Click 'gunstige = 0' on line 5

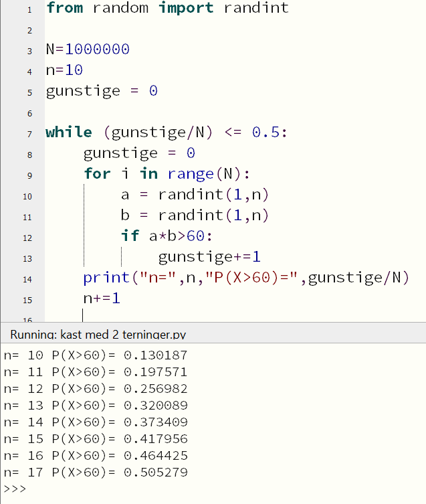click(x=102, y=91)
